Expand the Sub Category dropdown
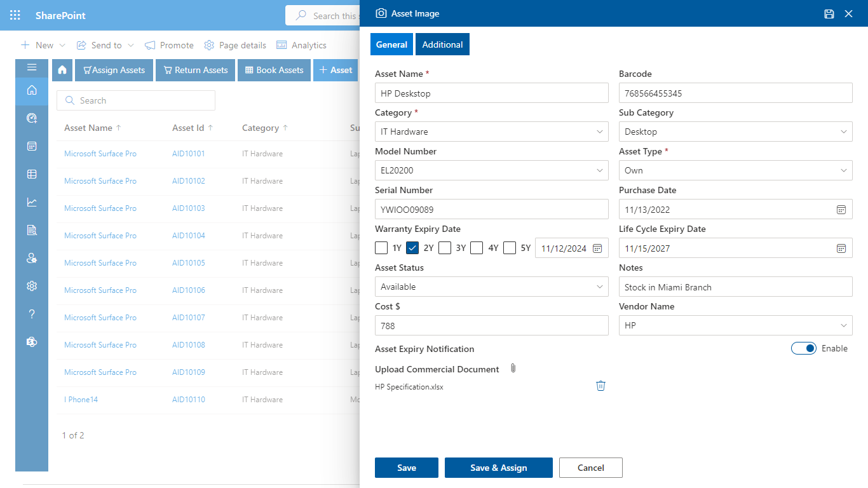This screenshot has height=488, width=868. tap(842, 132)
